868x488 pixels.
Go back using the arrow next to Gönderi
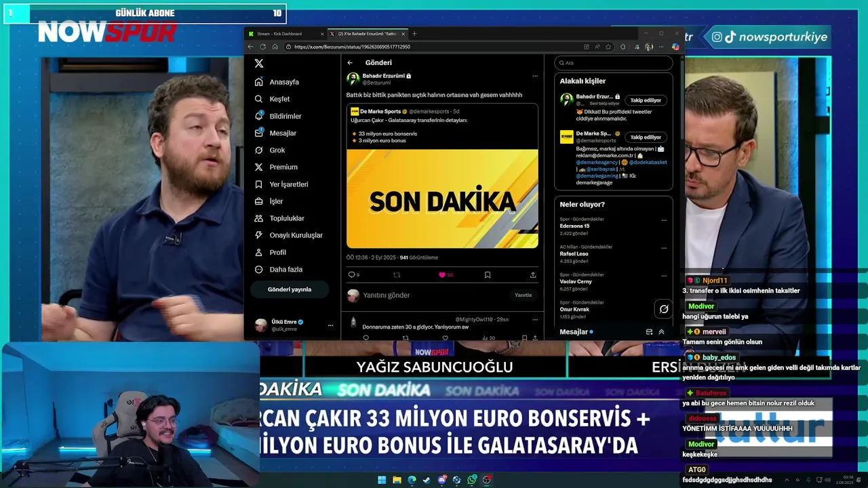click(x=350, y=62)
